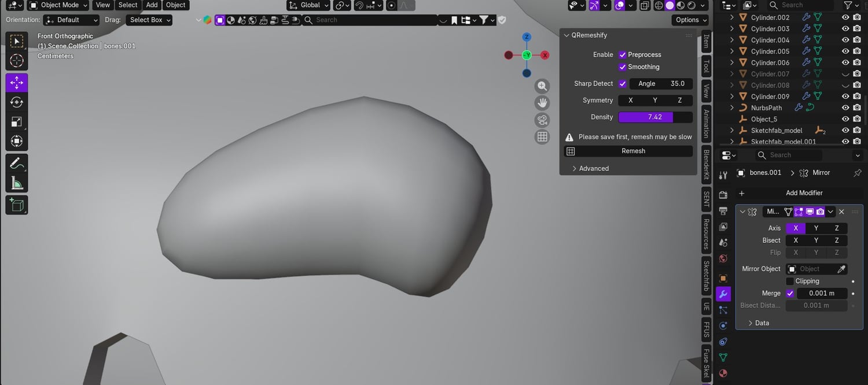Screen dimensions: 868x385
Task: Toggle the Sharp Detect checkbox
Action: point(623,84)
